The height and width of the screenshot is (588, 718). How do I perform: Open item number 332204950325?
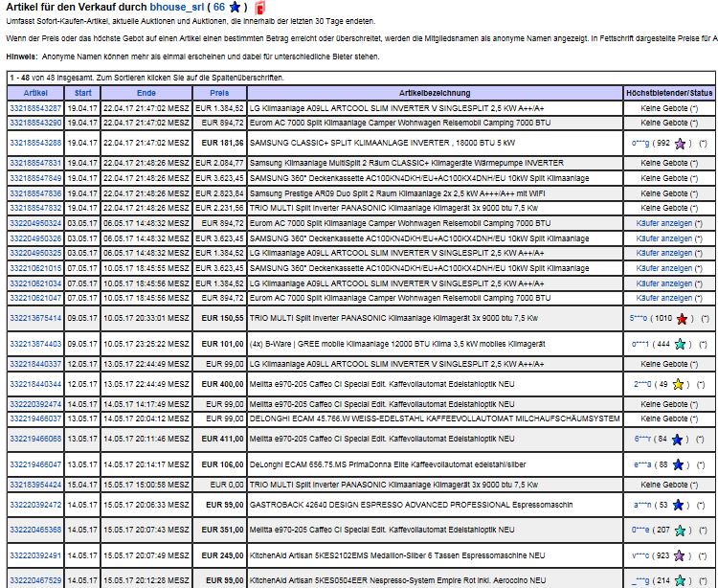click(35, 253)
